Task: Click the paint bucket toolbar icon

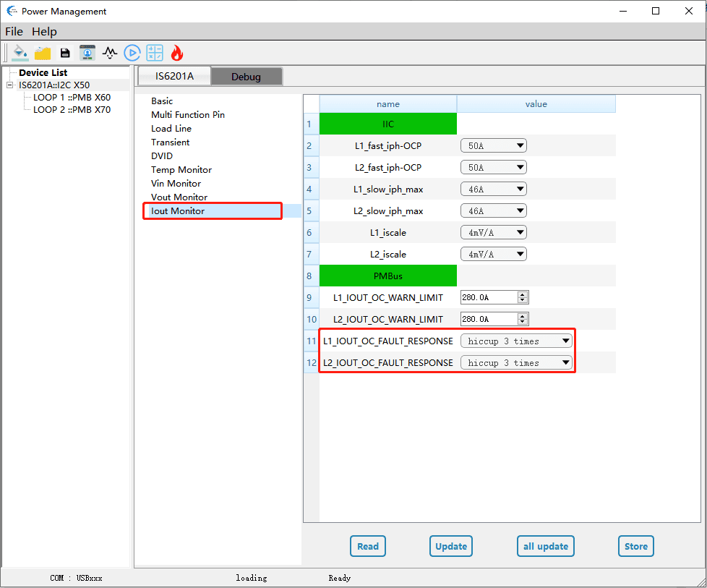Action: coord(20,53)
